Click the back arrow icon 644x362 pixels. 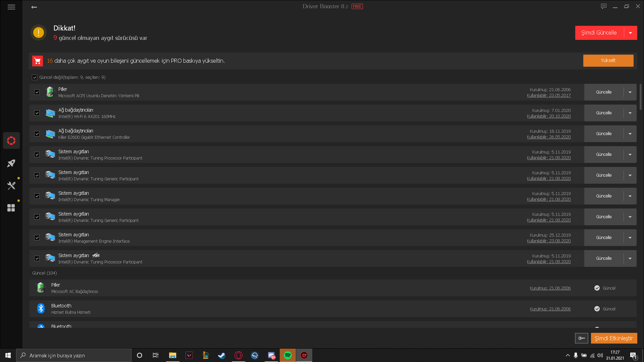[34, 7]
